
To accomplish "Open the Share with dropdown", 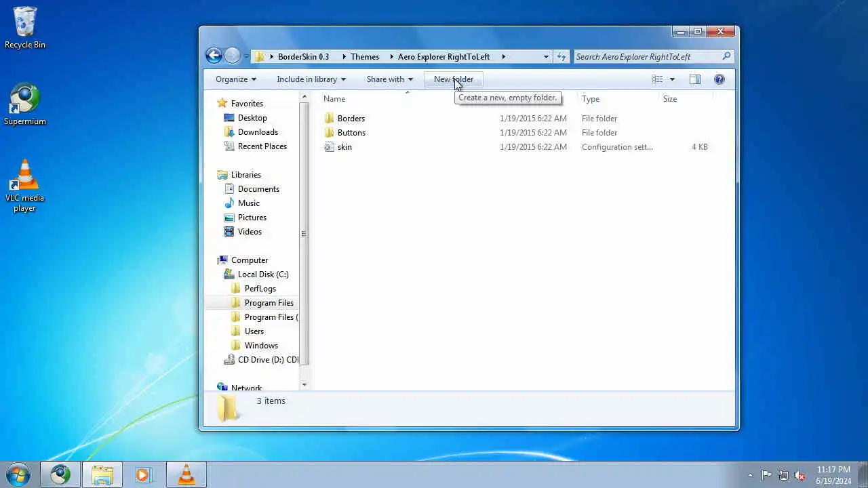I will click(390, 79).
